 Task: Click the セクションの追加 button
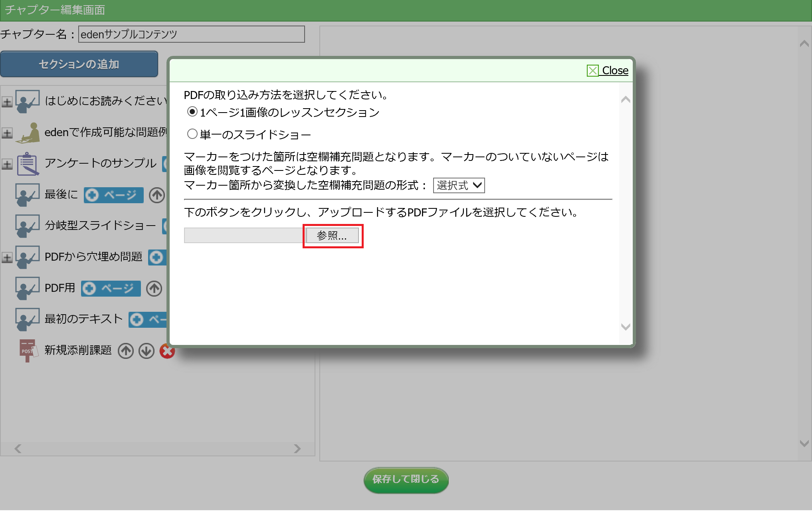(79, 64)
